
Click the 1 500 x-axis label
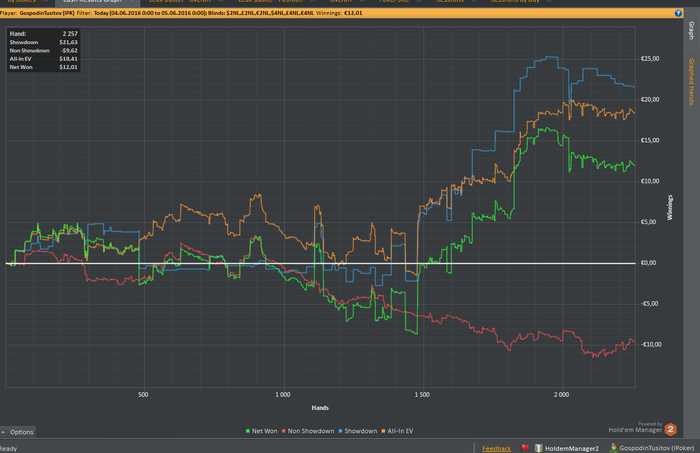[422, 395]
